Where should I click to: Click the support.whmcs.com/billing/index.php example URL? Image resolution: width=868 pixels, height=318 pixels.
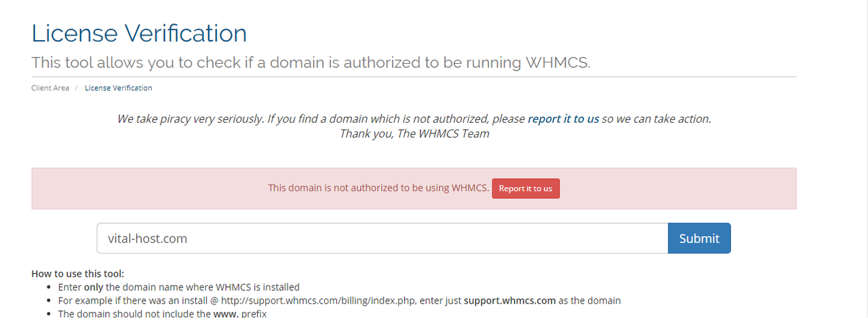327,300
